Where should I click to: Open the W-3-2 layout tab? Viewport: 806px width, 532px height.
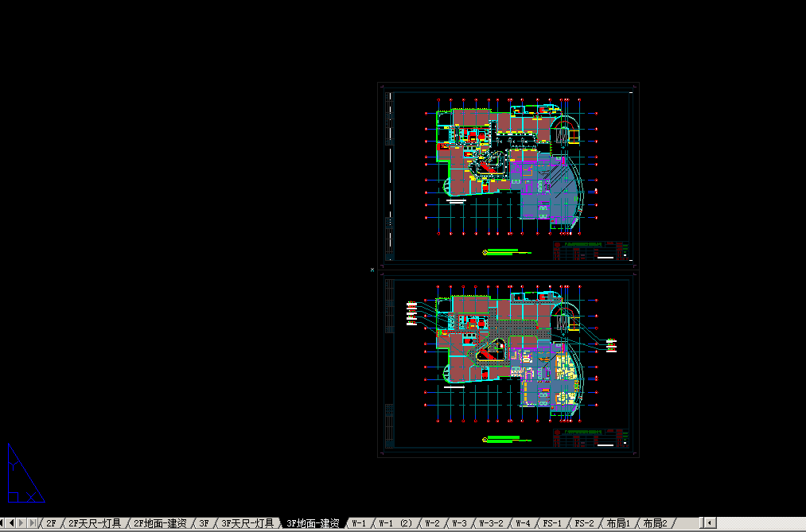point(492,523)
